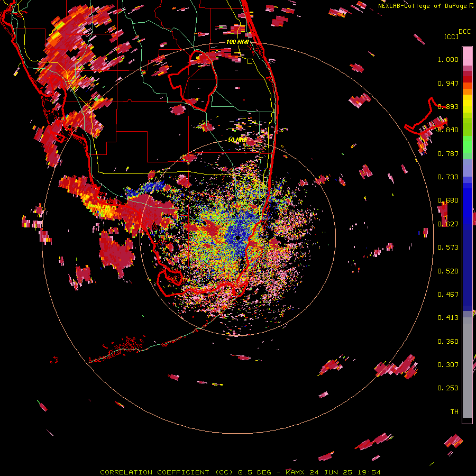Select the 0.520 scale value

(x=448, y=271)
